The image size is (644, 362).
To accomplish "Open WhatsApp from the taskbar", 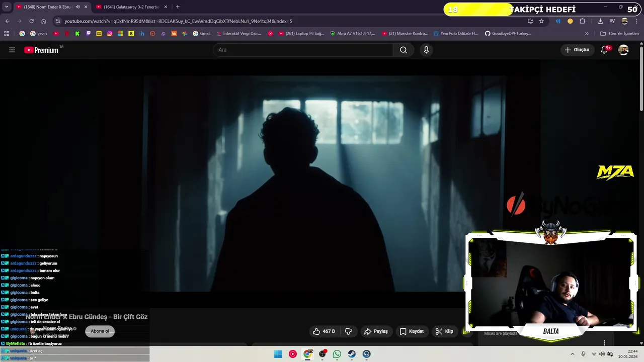I will pyautogui.click(x=337, y=354).
